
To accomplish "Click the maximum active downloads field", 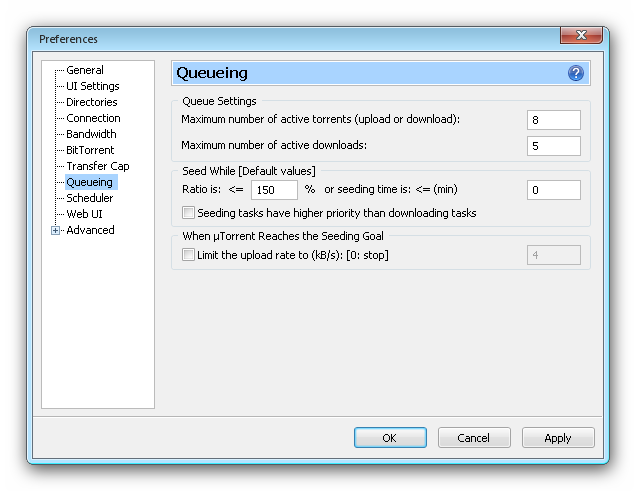I will pos(554,146).
